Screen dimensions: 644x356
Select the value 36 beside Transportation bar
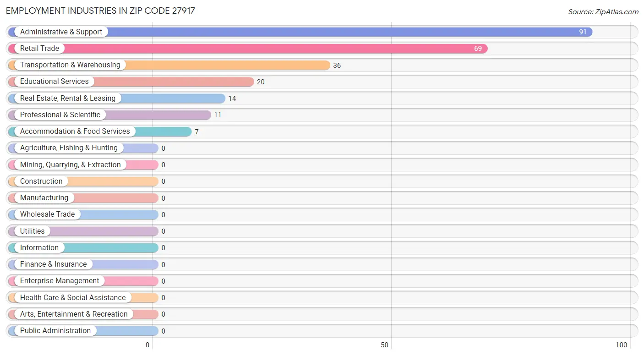[x=337, y=66]
